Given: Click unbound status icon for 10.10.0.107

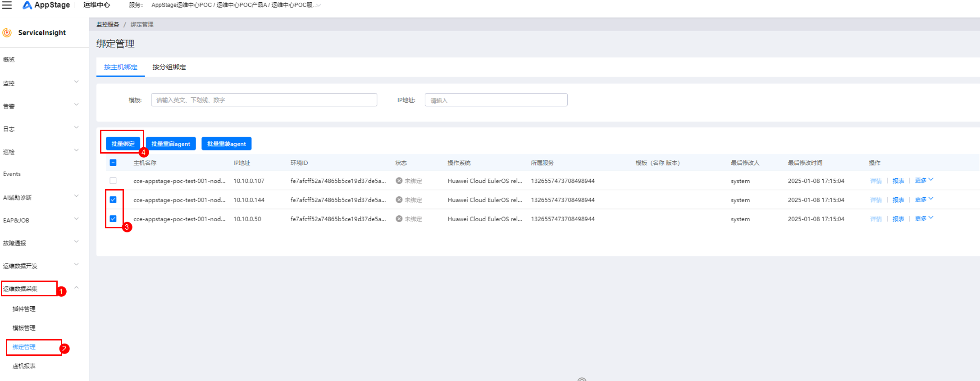Looking at the screenshot, I should click(399, 181).
